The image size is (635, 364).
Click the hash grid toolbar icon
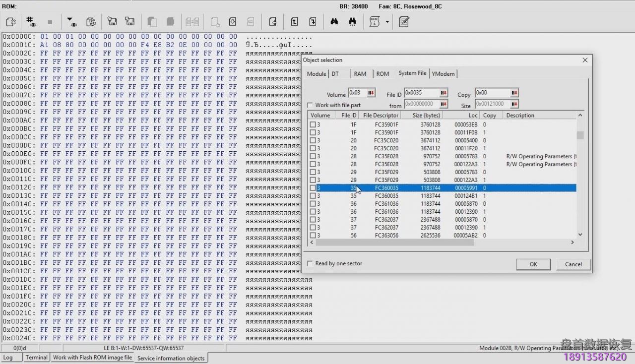coord(31,22)
